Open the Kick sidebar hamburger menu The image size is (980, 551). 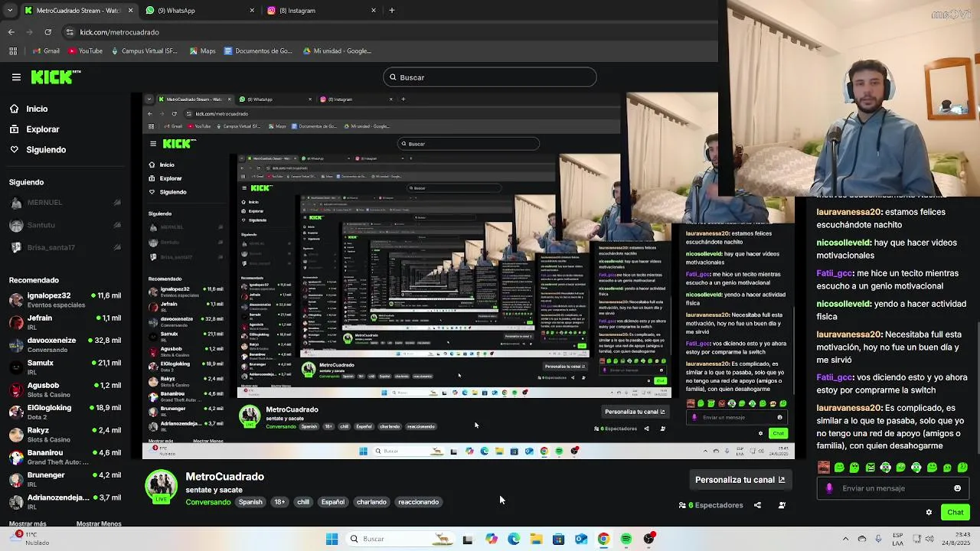16,77
